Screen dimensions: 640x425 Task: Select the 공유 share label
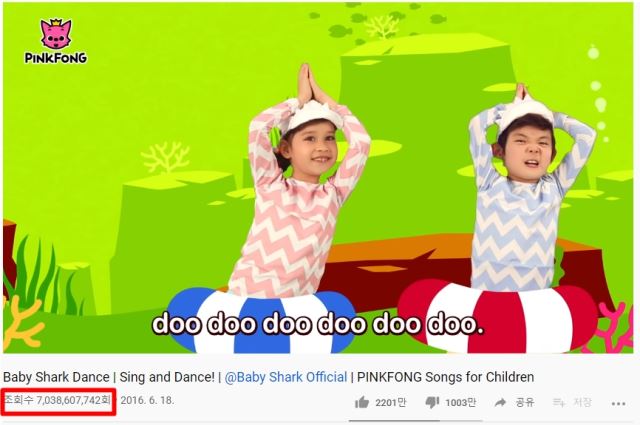524,403
